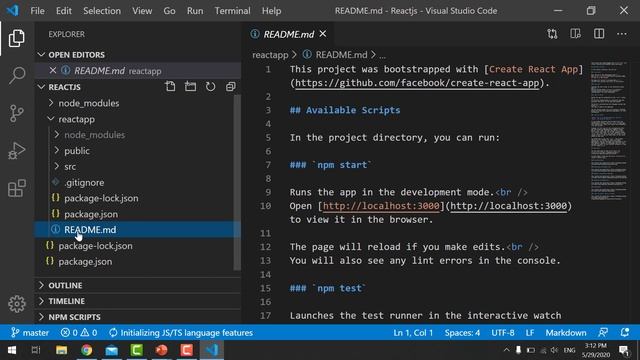640x360 pixels.
Task: Open the Selection menu
Action: (102, 11)
